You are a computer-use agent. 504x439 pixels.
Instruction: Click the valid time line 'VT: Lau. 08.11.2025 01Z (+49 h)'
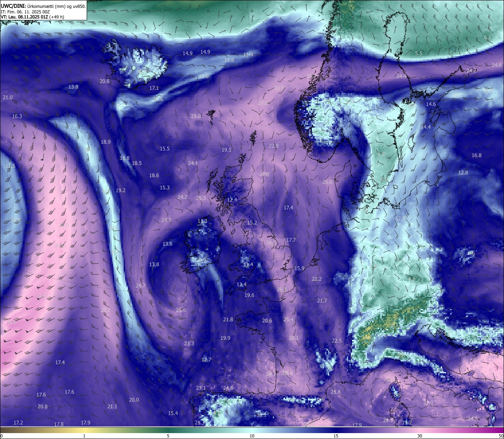[32, 17]
